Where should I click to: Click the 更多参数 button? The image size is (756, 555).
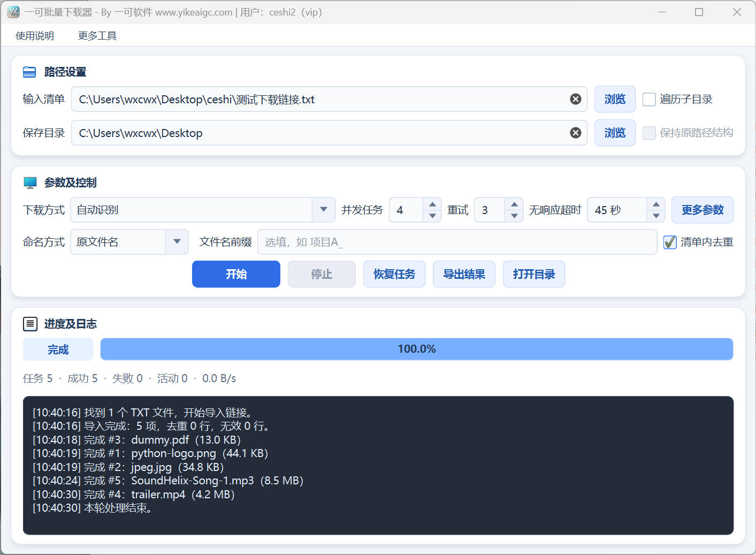(x=702, y=210)
